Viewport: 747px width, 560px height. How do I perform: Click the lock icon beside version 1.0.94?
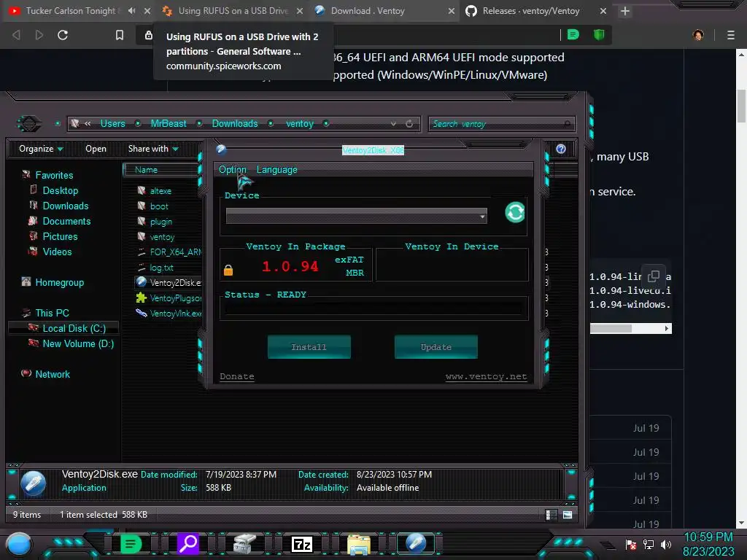(228, 270)
